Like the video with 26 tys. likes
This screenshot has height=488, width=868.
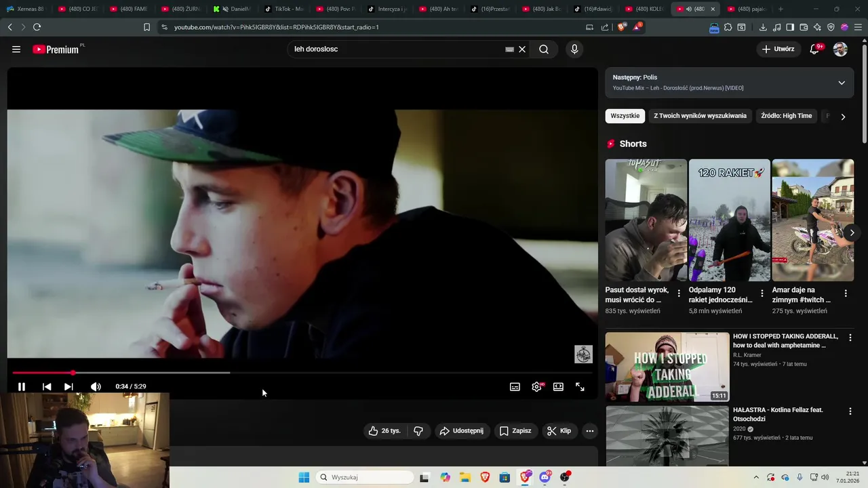click(384, 430)
